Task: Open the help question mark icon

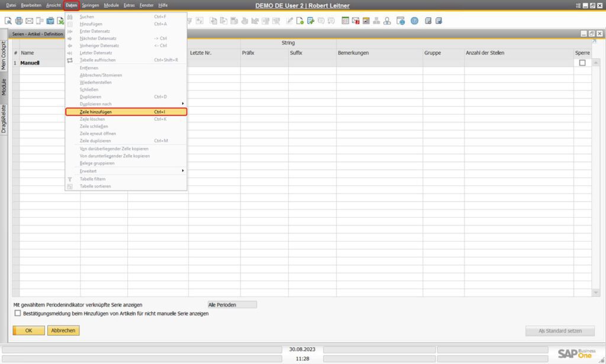Action: [x=414, y=21]
